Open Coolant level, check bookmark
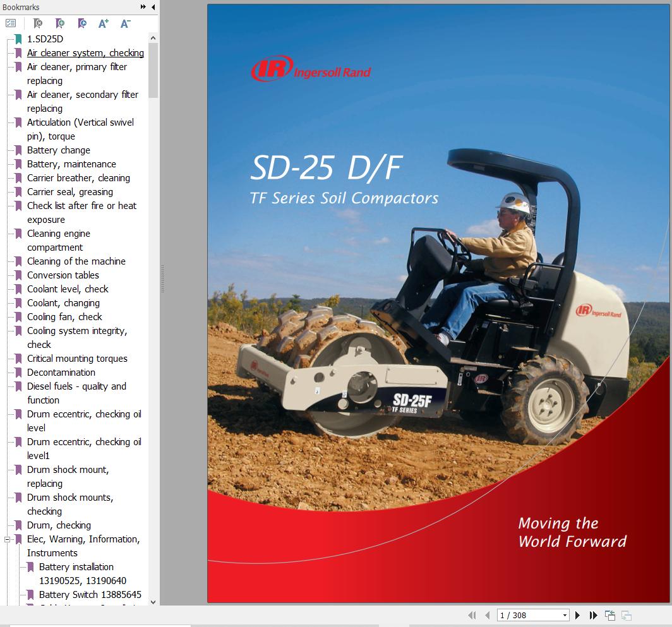The height and width of the screenshot is (627, 672). (x=68, y=289)
